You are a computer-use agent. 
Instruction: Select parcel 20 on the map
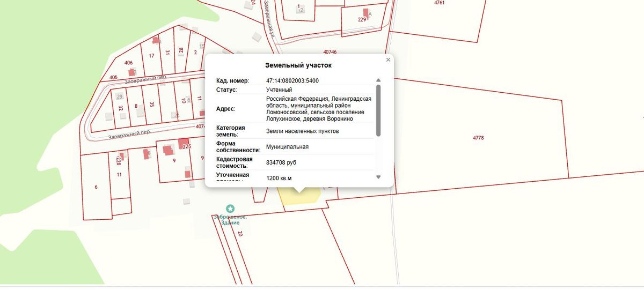click(x=240, y=234)
